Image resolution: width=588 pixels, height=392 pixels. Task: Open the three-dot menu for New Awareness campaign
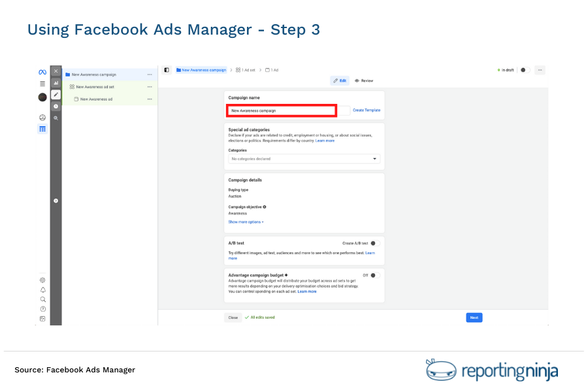(x=149, y=74)
